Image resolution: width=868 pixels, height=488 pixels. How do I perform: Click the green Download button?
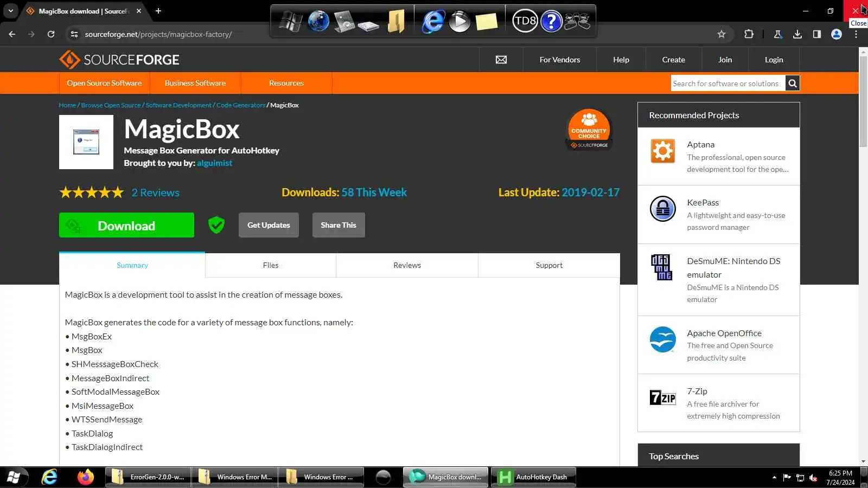click(126, 225)
